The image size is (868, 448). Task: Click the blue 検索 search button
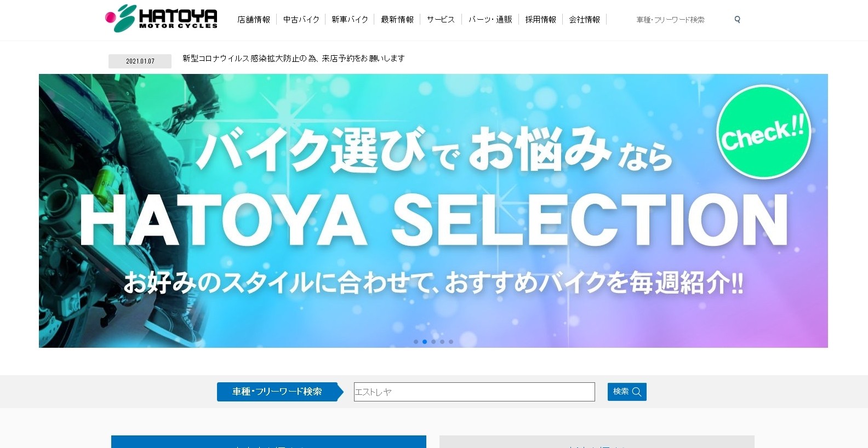pos(627,392)
